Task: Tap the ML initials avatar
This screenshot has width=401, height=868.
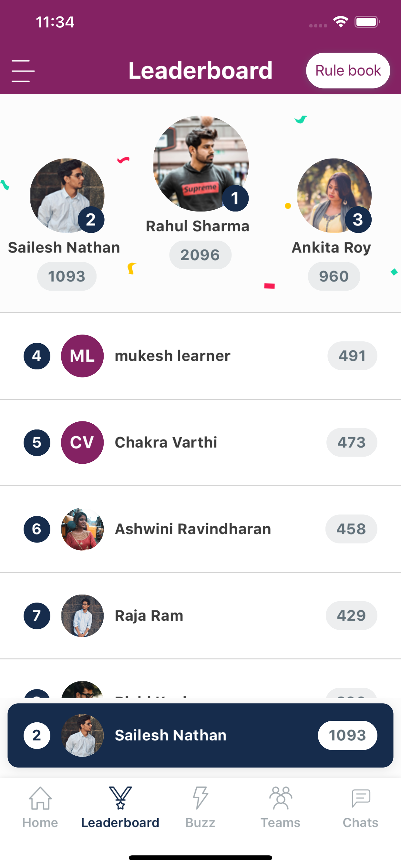Action: pyautogui.click(x=82, y=356)
